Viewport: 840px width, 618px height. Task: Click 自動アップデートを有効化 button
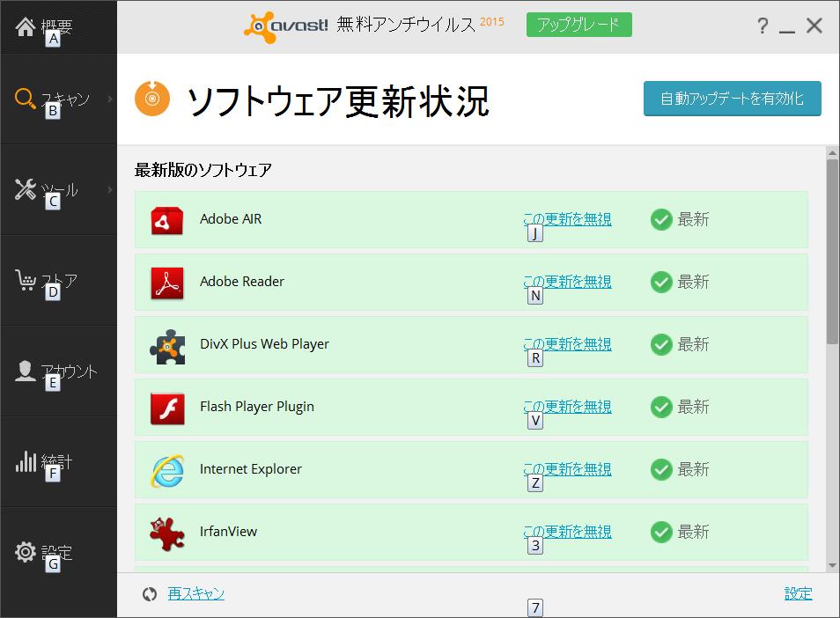pyautogui.click(x=733, y=99)
